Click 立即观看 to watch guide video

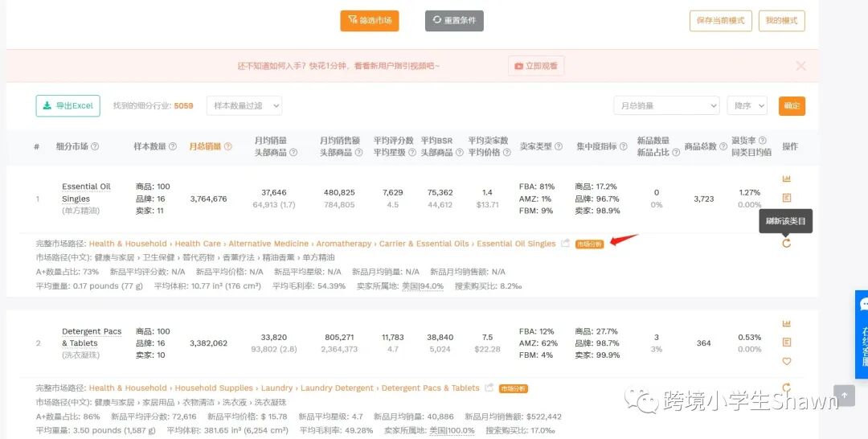536,66
